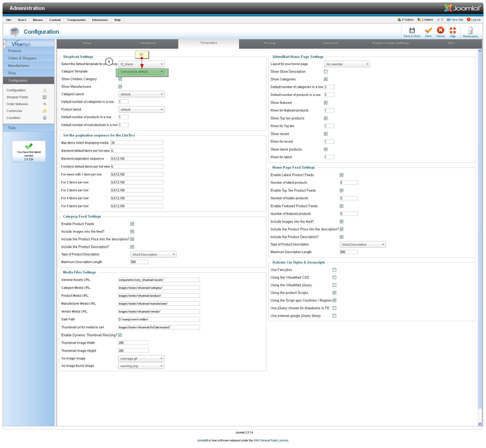Toggle Enable Dynamic Thumbnail Resizing checkbox
Viewport: 486px width, 448px height.
tap(120, 335)
